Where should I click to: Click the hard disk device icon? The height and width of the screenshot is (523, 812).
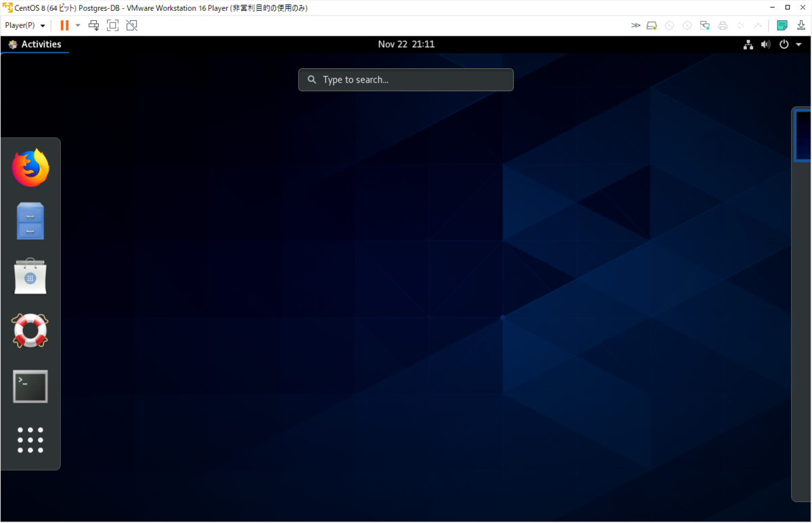(x=652, y=26)
